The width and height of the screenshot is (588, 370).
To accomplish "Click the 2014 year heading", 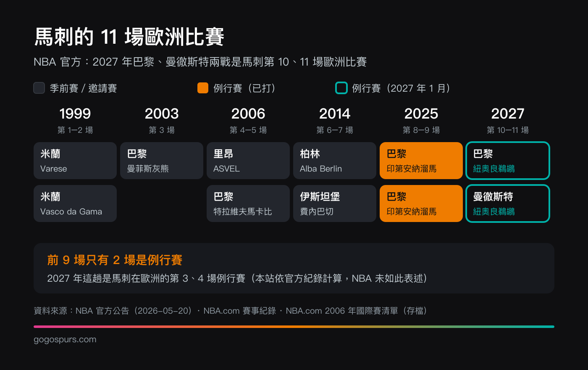I will point(335,114).
